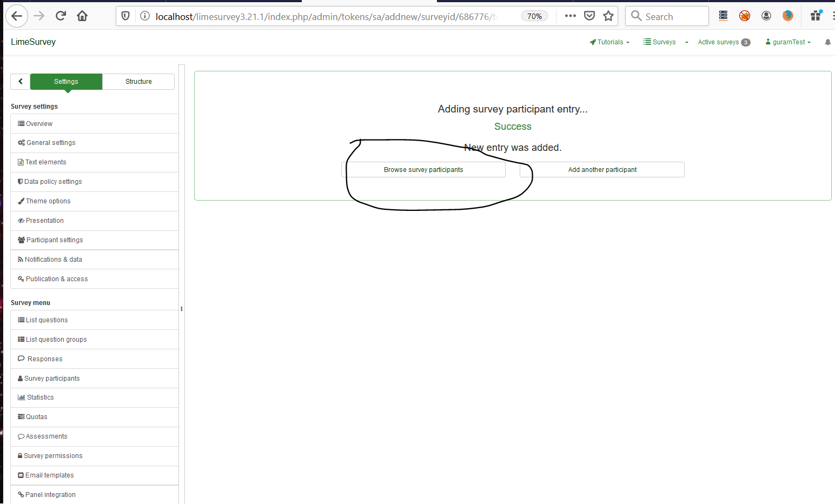Open the page actions three-dot menu
The width and height of the screenshot is (835, 504).
pos(570,16)
